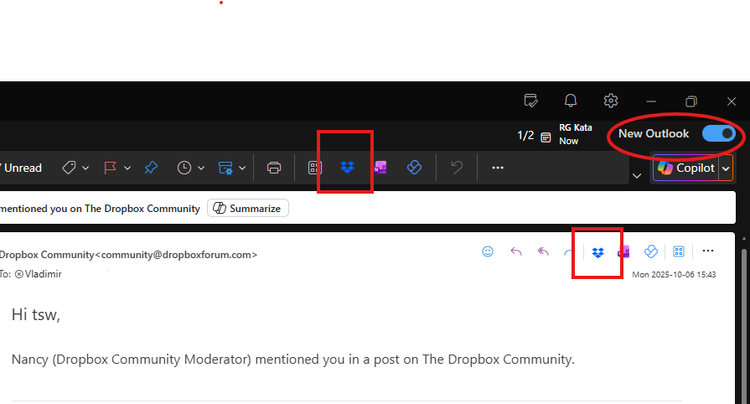Open the My Day to-do icon

coord(530,101)
